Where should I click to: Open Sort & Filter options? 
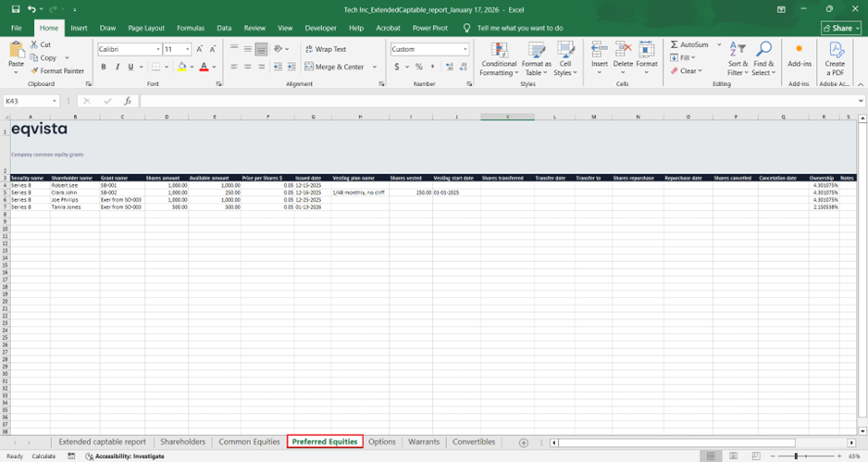(738, 59)
